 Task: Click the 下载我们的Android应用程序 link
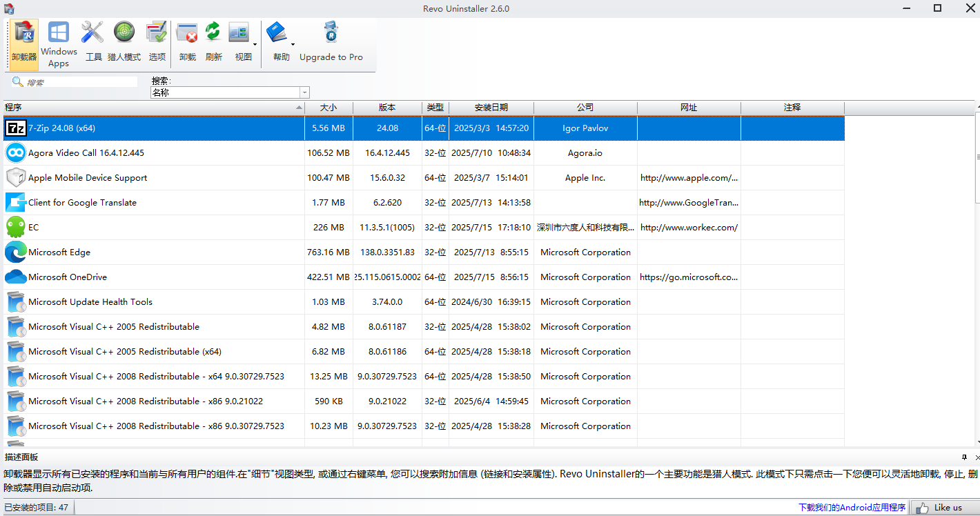852,508
